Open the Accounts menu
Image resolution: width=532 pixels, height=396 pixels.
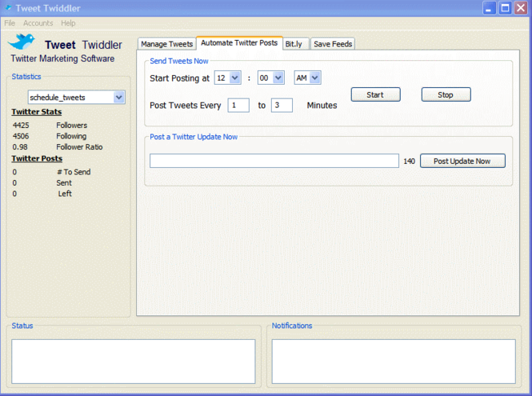click(38, 23)
